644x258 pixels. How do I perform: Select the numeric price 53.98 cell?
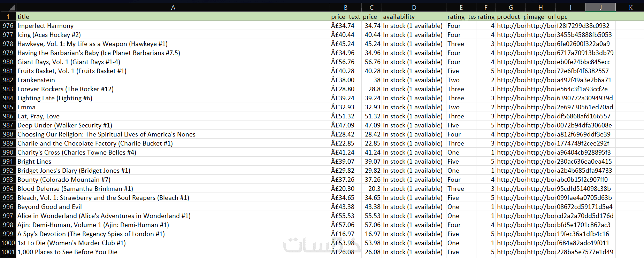(372, 243)
